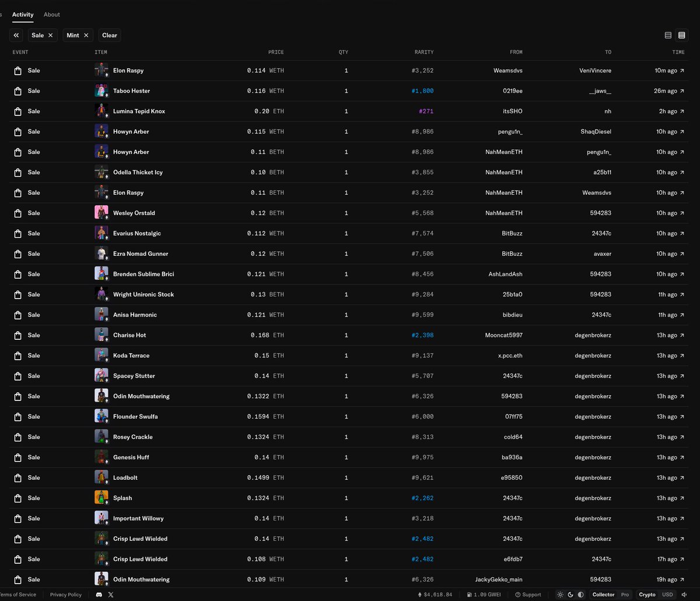Open the X social icon in footer
The width and height of the screenshot is (700, 601).
coord(111,595)
